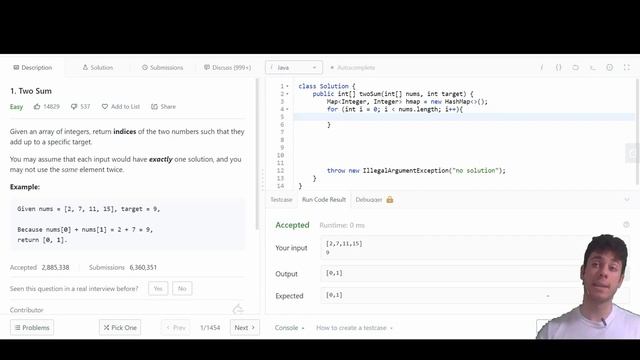The width and height of the screenshot is (640, 360).
Task: Click the problem title 1. Two Sum
Action: (x=31, y=91)
